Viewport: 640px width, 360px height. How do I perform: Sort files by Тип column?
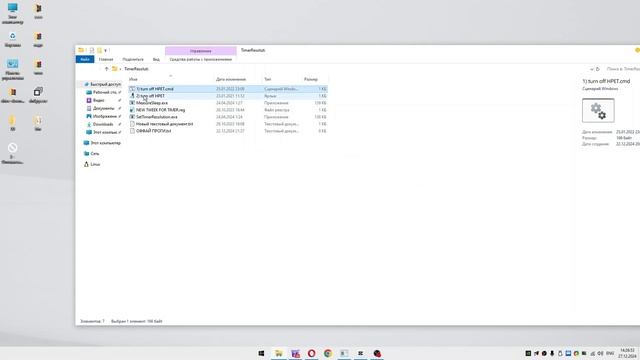(x=268, y=79)
